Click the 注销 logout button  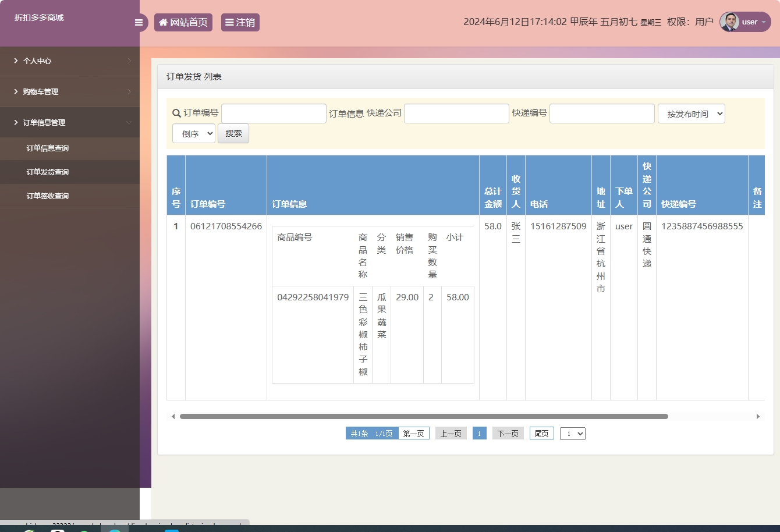point(240,23)
